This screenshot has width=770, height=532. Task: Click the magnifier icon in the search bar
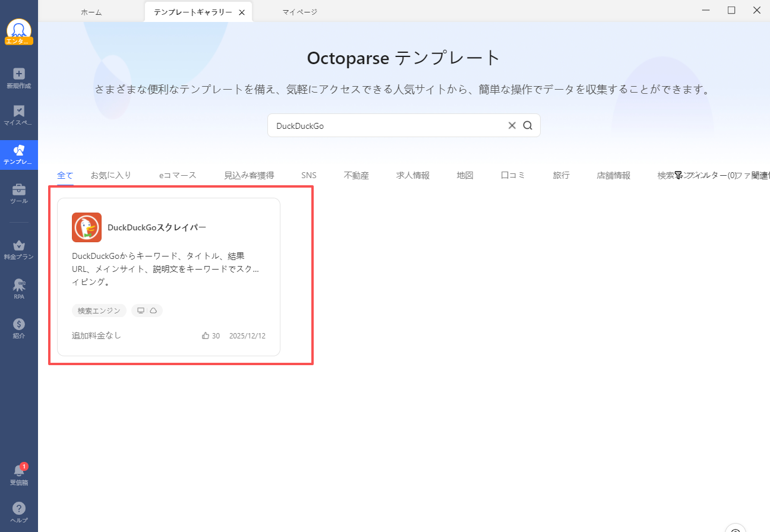[528, 125]
